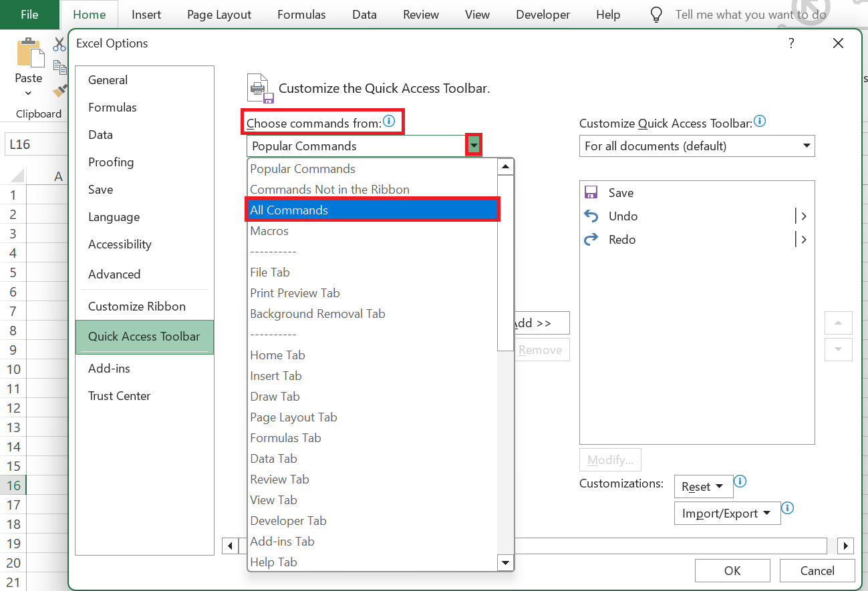Switch to Developer ribbon tab
This screenshot has height=591, width=868.
coord(543,14)
